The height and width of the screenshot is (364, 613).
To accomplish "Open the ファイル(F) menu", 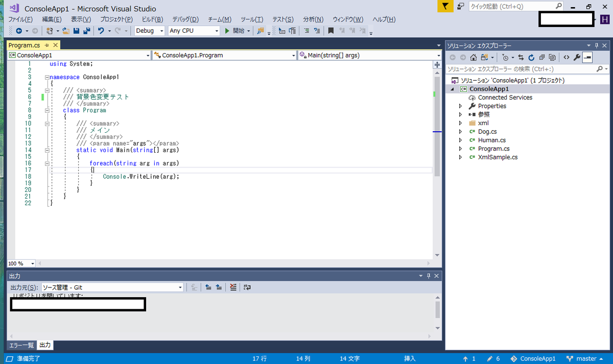I will point(20,19).
